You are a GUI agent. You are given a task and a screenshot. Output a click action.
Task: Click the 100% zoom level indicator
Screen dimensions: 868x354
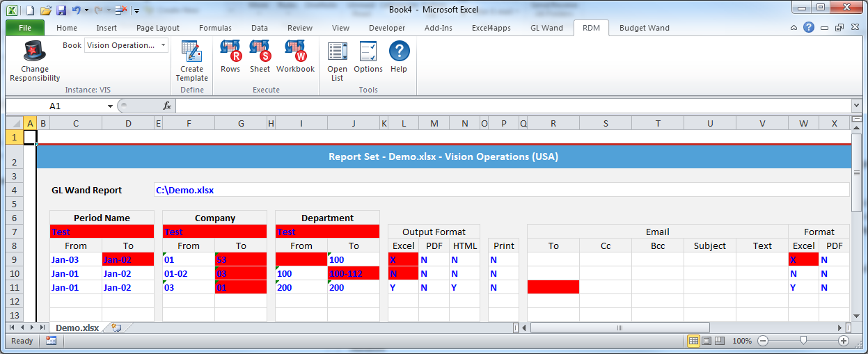(742, 341)
